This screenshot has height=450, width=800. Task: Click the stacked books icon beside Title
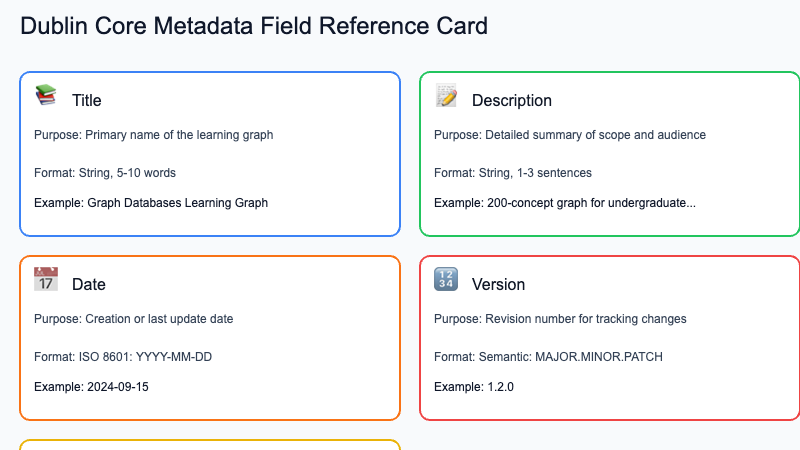pyautogui.click(x=46, y=96)
